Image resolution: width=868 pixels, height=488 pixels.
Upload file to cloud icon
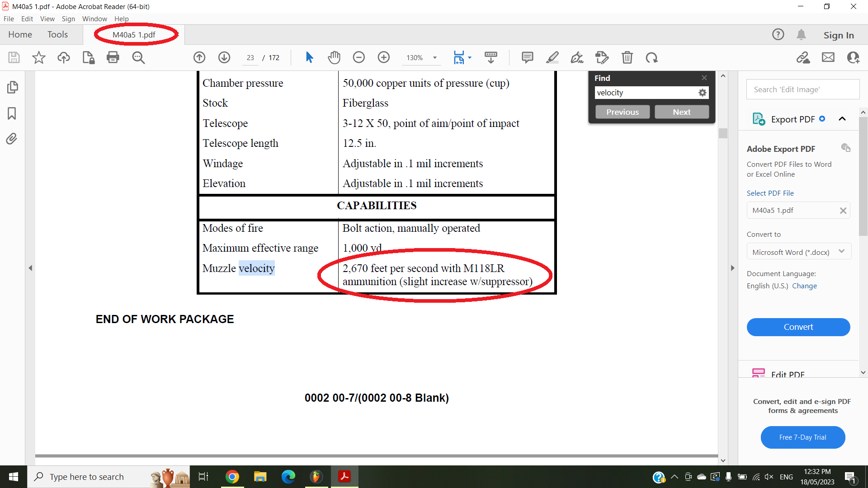coord(64,57)
